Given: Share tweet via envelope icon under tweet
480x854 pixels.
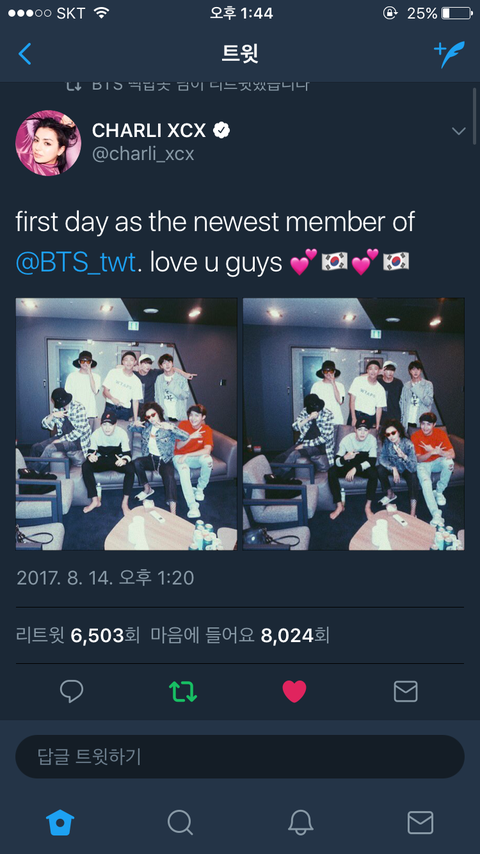Looking at the screenshot, I should pyautogui.click(x=405, y=691).
